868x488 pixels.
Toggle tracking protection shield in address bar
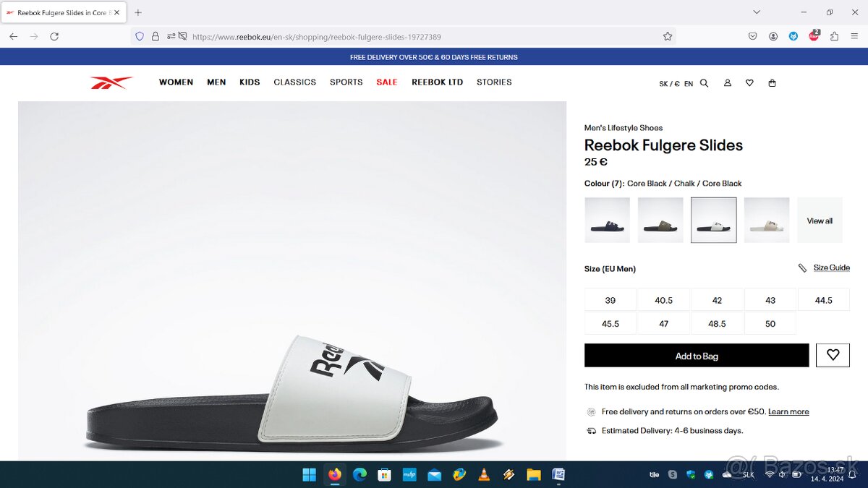[138, 36]
